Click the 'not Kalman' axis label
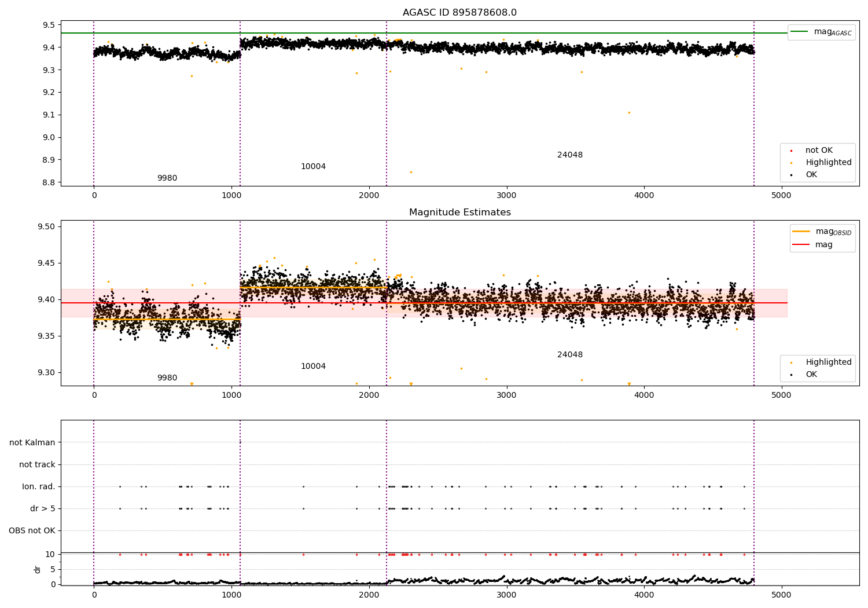 (32, 442)
